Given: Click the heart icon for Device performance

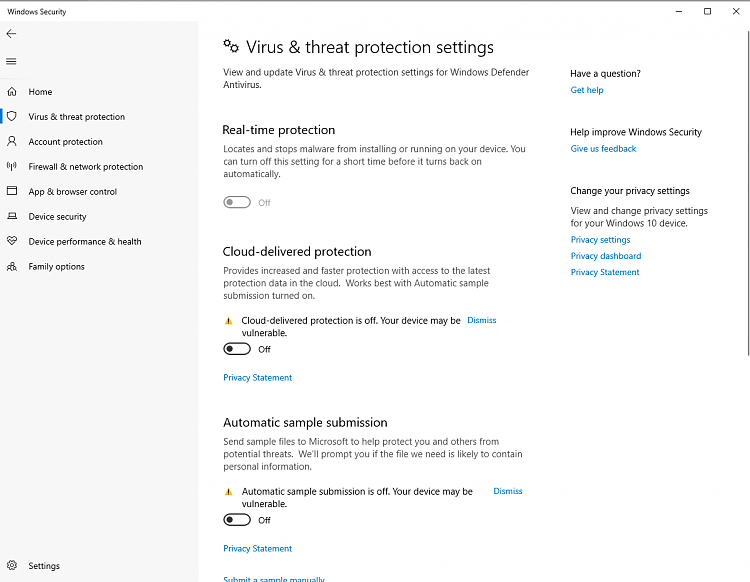Looking at the screenshot, I should (12, 241).
